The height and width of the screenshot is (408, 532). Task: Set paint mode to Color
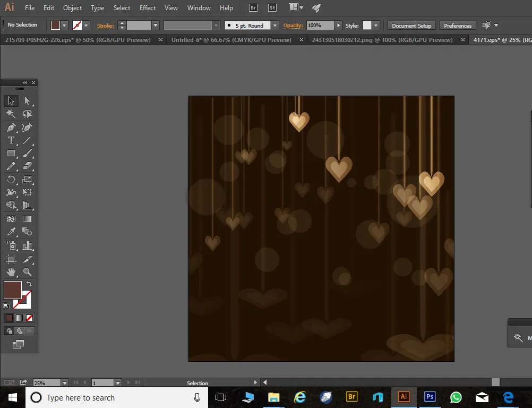(9, 318)
